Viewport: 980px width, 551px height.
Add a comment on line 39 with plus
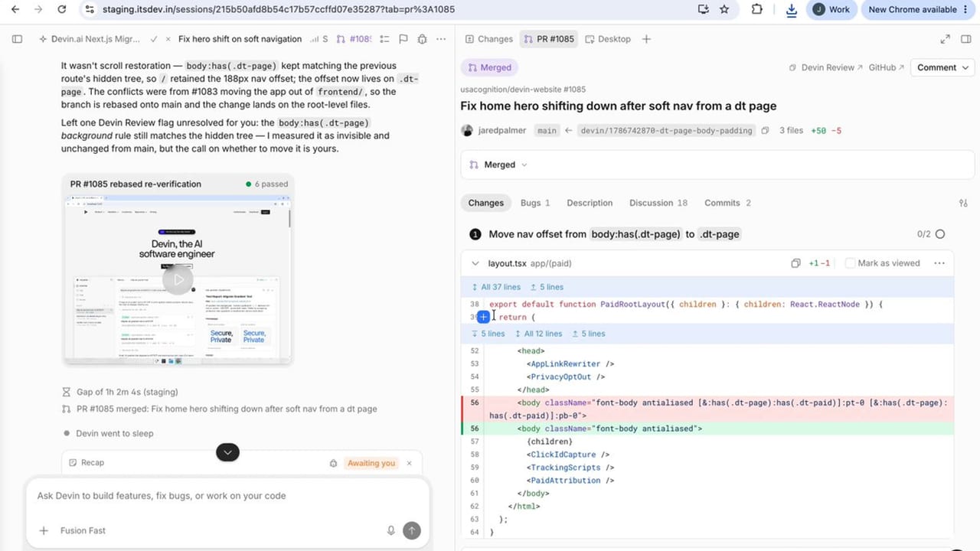pyautogui.click(x=484, y=317)
